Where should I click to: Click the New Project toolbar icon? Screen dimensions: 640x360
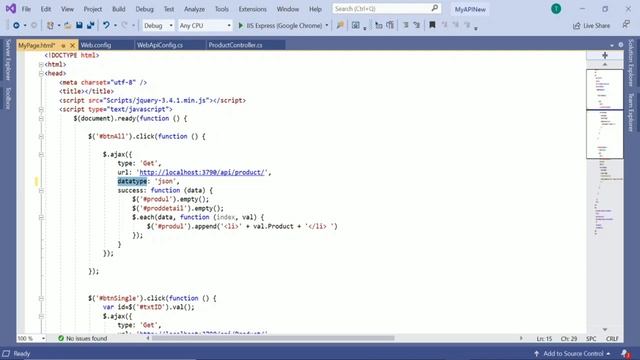coord(50,25)
